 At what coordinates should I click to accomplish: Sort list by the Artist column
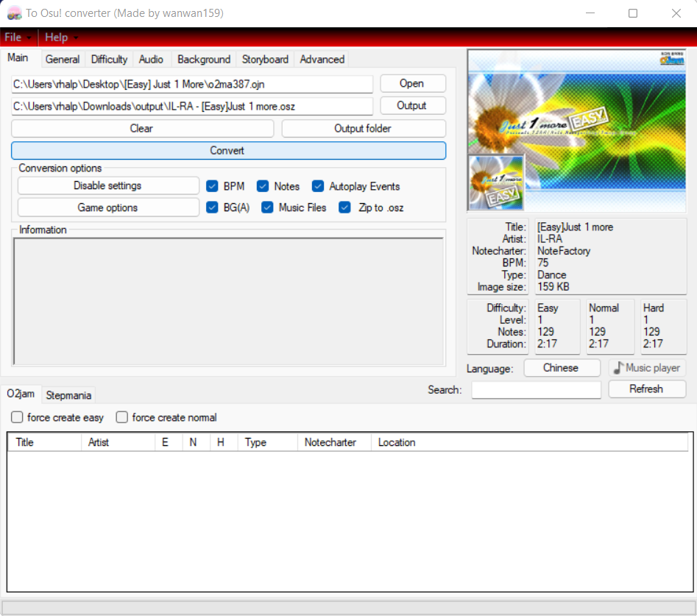click(x=118, y=442)
